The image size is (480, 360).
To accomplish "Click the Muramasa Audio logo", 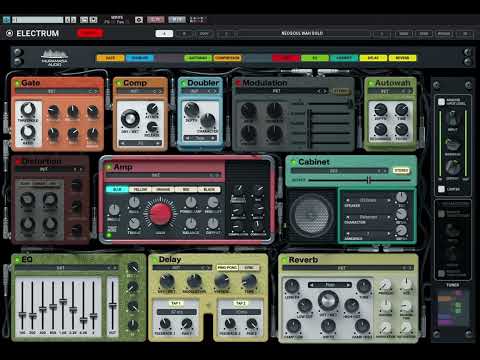I will [54, 58].
